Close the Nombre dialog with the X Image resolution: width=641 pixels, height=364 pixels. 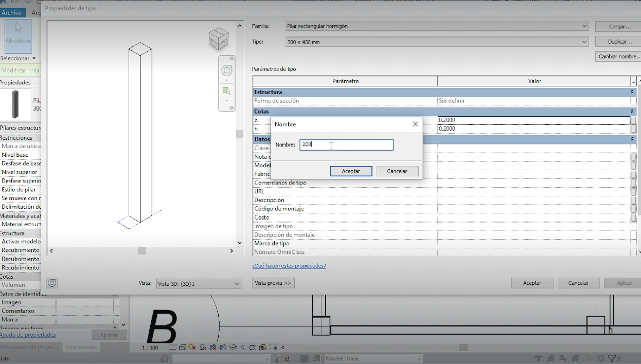click(x=415, y=124)
